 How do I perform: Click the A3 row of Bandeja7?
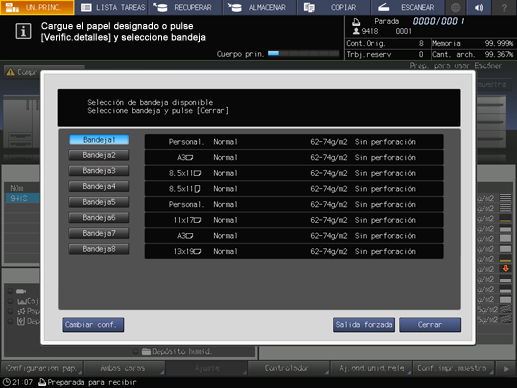coord(294,236)
